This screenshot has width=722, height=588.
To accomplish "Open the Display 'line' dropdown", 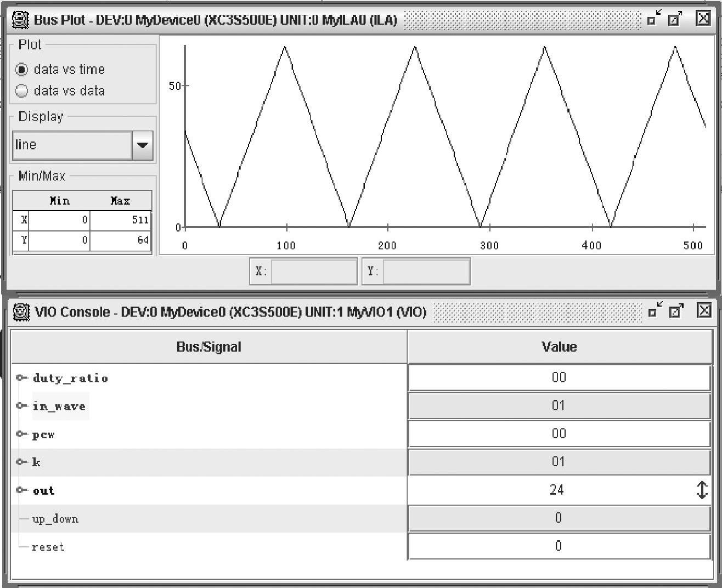I will pyautogui.click(x=143, y=145).
